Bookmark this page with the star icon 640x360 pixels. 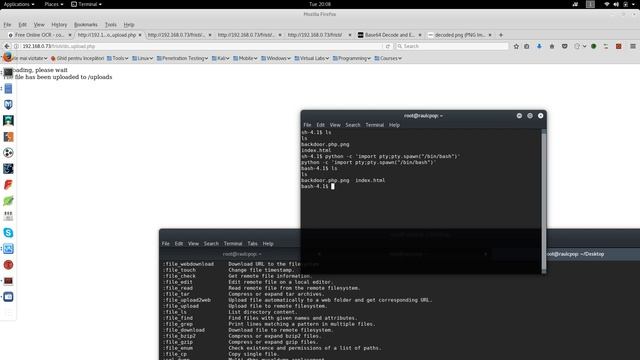pyautogui.click(x=516, y=46)
